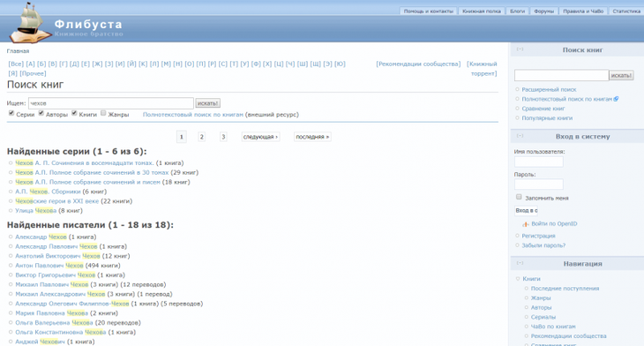Viewport: 644px width, 346px height.
Task: Go to results page 2
Action: click(201, 137)
